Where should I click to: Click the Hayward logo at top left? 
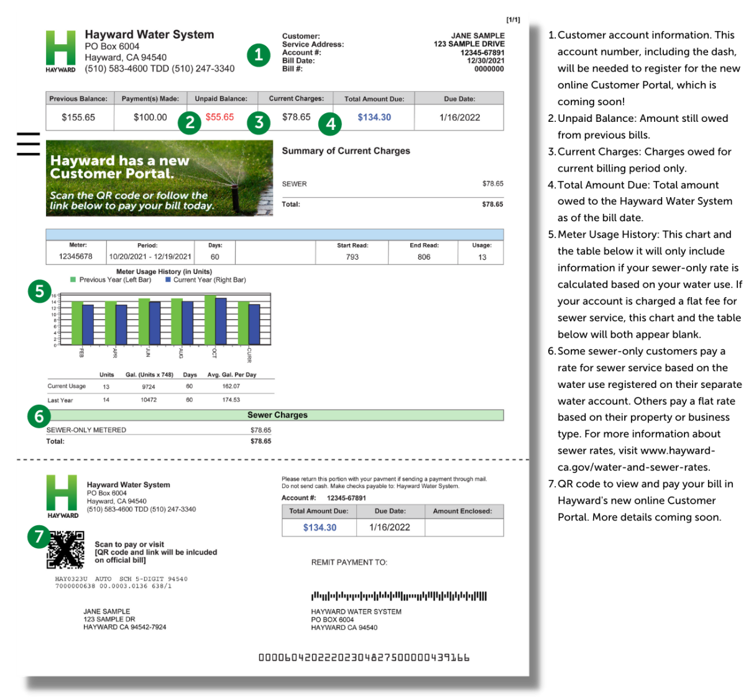(61, 51)
